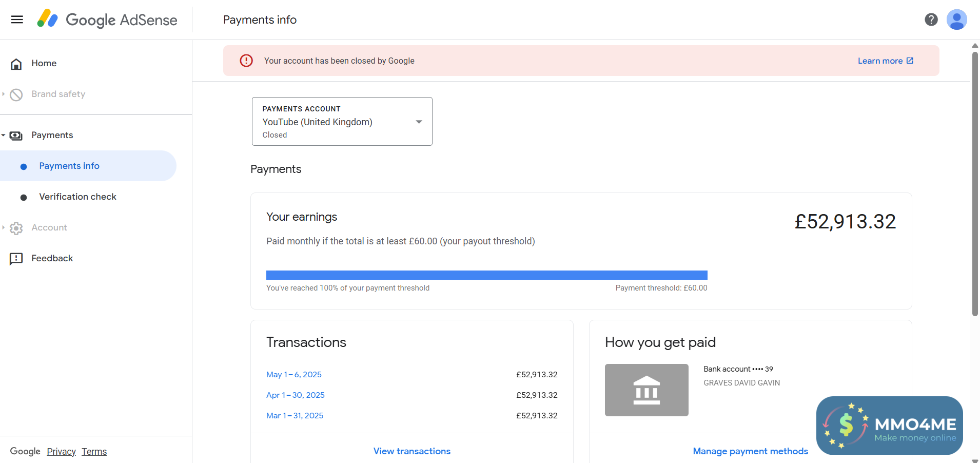980x463 pixels.
Task: Go to Verification check page
Action: tap(77, 197)
